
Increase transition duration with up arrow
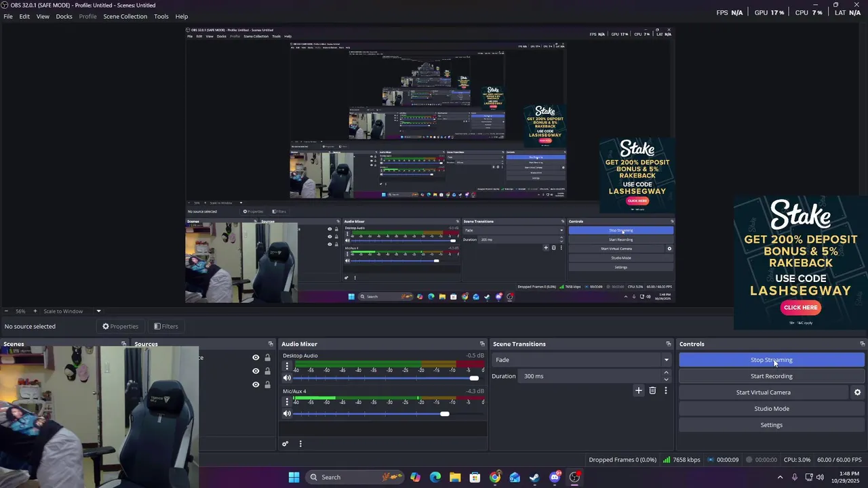(666, 373)
